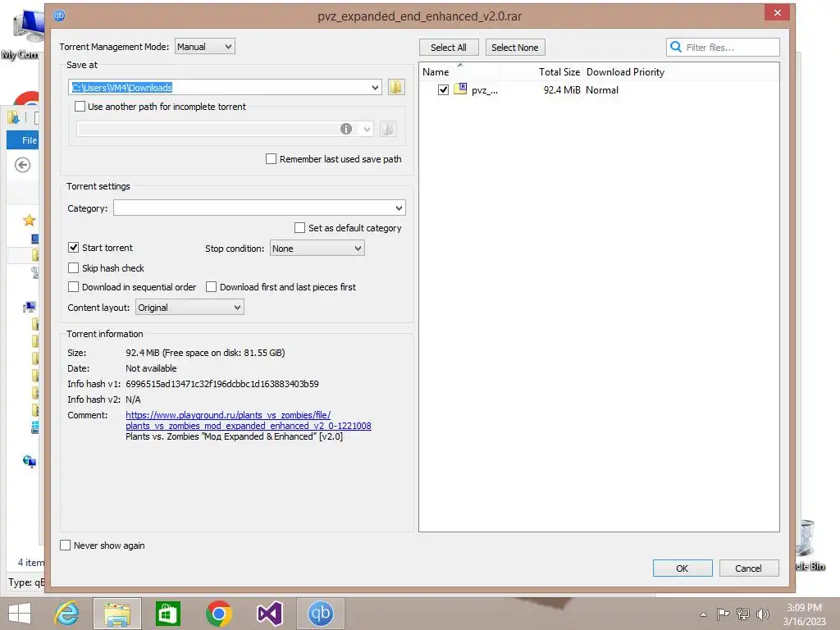Screen dimensions: 840x630
Task: Click the RAR file icon in file list
Action: point(460,89)
